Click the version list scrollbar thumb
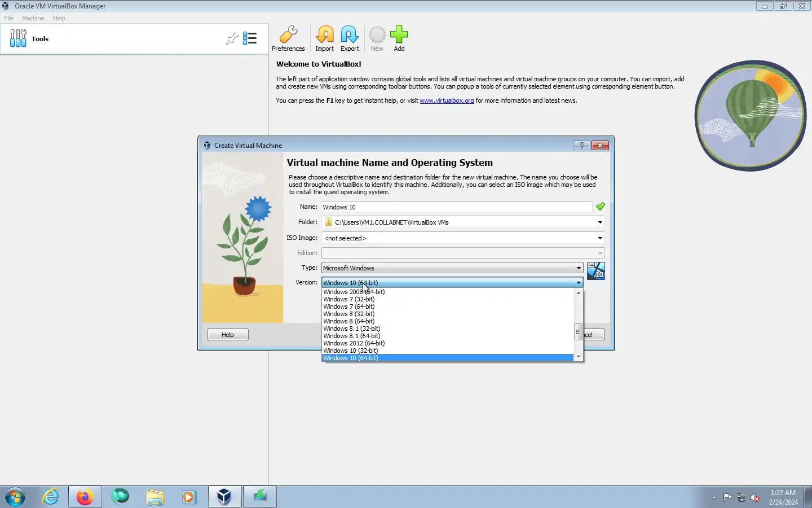Screen dimensions: 812x508 (x=578, y=332)
